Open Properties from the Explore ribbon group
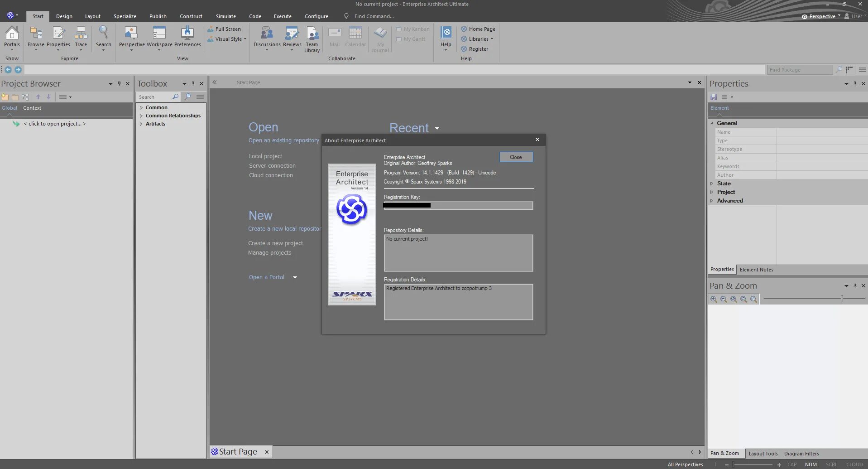868x469 pixels. tap(58, 37)
